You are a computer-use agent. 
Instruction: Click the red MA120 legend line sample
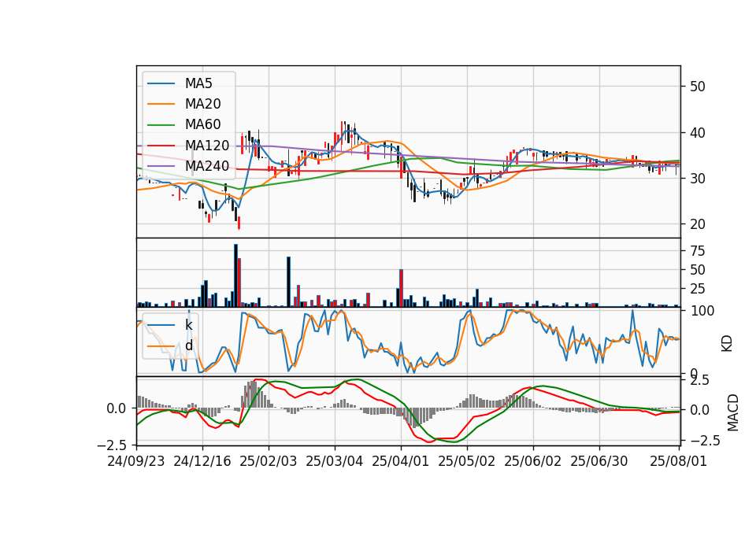pos(161,146)
